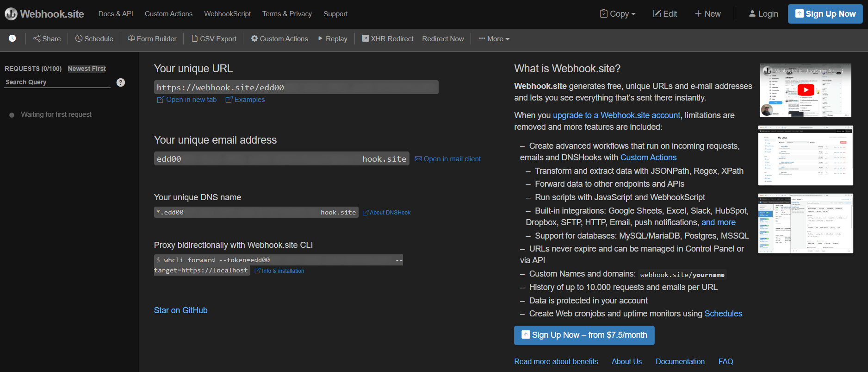The image size is (868, 372).
Task: Open the About Us link
Action: coord(626,361)
